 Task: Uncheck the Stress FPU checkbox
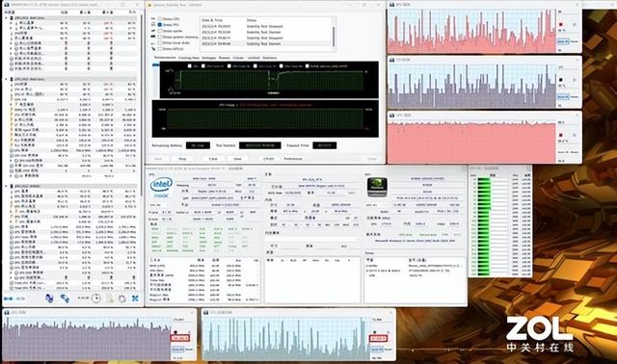click(160, 24)
